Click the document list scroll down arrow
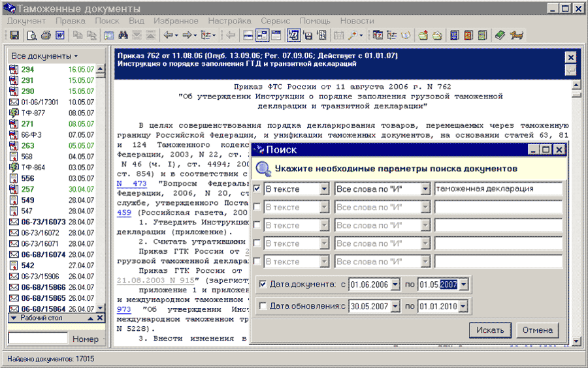 click(x=100, y=308)
